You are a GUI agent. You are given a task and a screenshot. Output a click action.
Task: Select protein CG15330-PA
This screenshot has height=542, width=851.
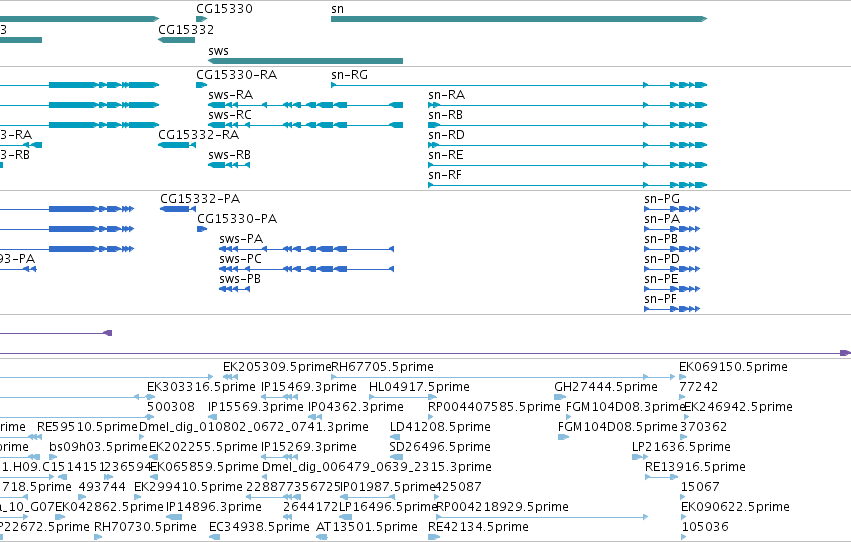coord(202,229)
